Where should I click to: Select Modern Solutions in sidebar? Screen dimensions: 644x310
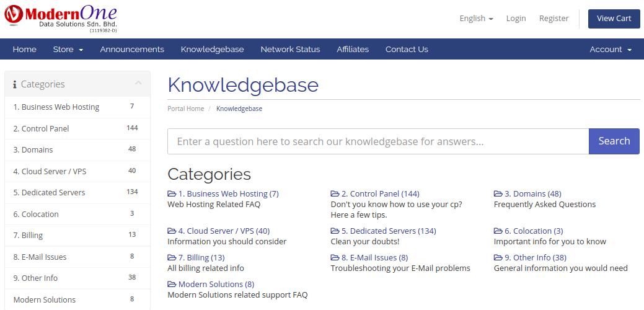[x=77, y=299]
